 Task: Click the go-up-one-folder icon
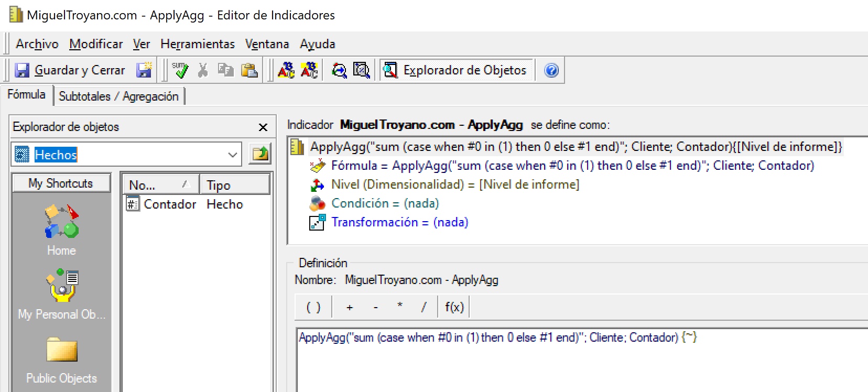tap(260, 154)
